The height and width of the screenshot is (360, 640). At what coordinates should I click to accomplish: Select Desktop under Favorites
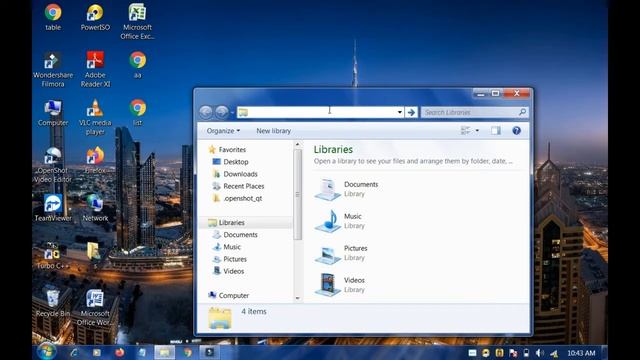[231, 162]
